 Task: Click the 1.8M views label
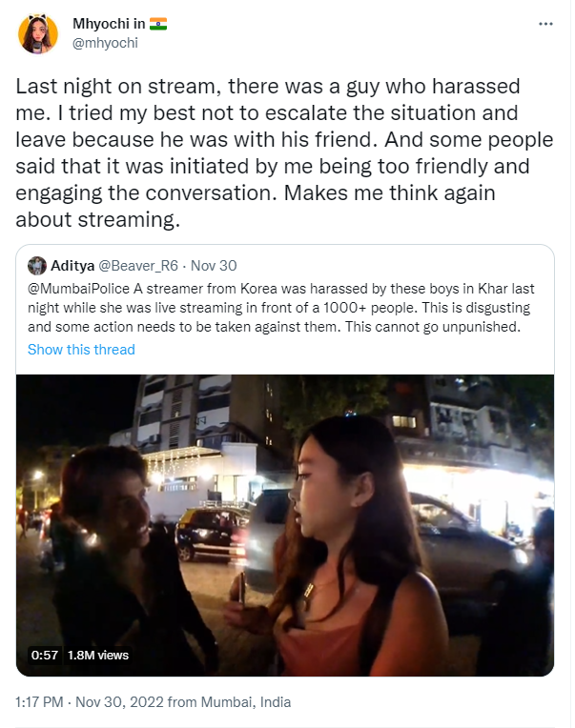click(98, 656)
